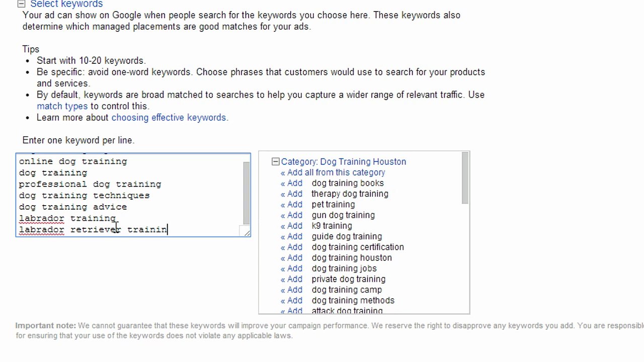The width and height of the screenshot is (644, 362).
Task: Add keyword dog training jobs
Action: coord(291,268)
